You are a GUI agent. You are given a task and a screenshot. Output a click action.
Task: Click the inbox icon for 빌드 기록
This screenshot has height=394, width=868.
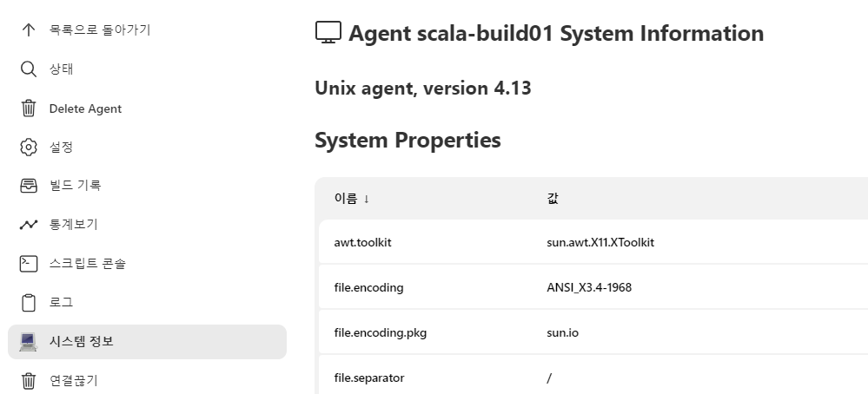click(x=28, y=186)
